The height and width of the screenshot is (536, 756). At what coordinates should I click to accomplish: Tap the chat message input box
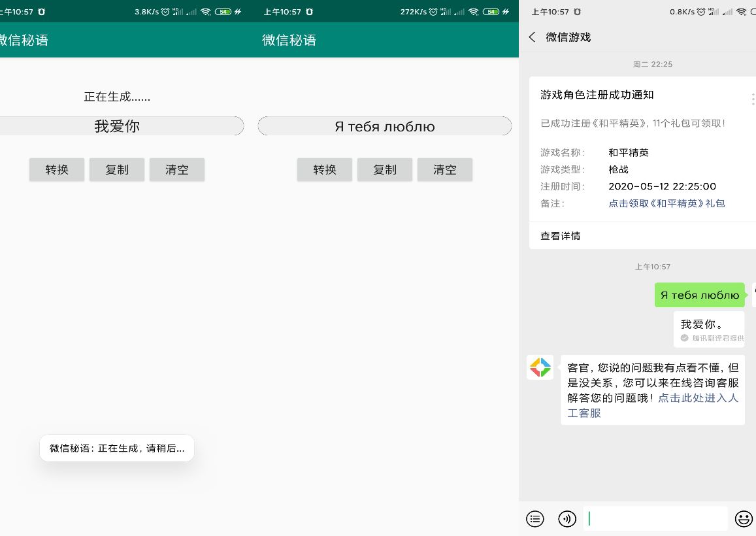coord(655,519)
